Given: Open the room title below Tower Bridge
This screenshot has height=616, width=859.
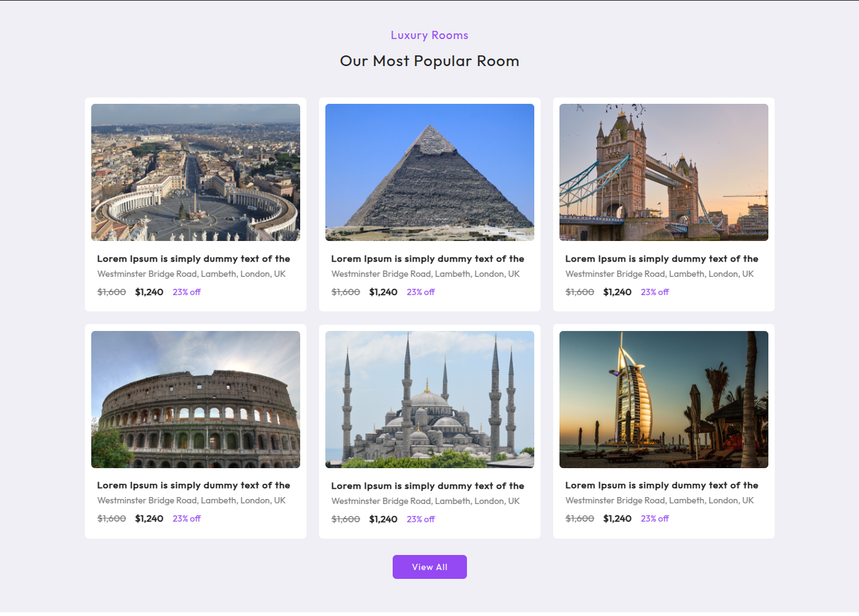Looking at the screenshot, I should point(661,259).
